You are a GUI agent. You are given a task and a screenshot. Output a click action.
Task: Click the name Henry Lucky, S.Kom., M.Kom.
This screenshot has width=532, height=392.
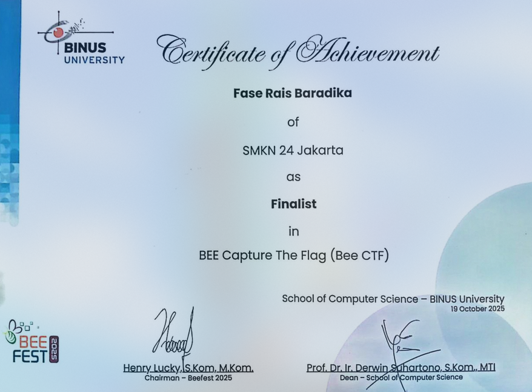click(188, 368)
